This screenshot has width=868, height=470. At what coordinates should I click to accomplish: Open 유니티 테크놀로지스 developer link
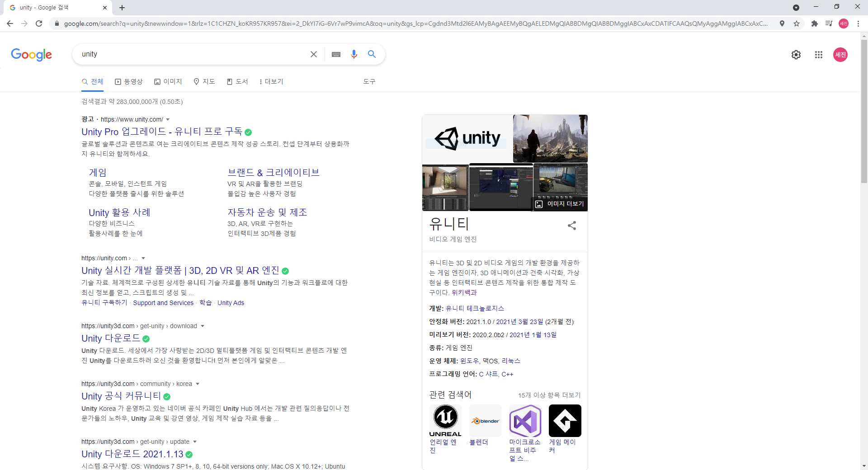point(475,309)
